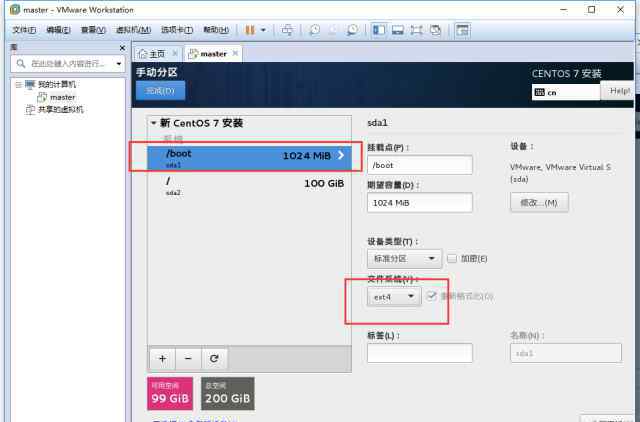Click the last toolbar view icon
The height and width of the screenshot is (422, 640).
[462, 30]
